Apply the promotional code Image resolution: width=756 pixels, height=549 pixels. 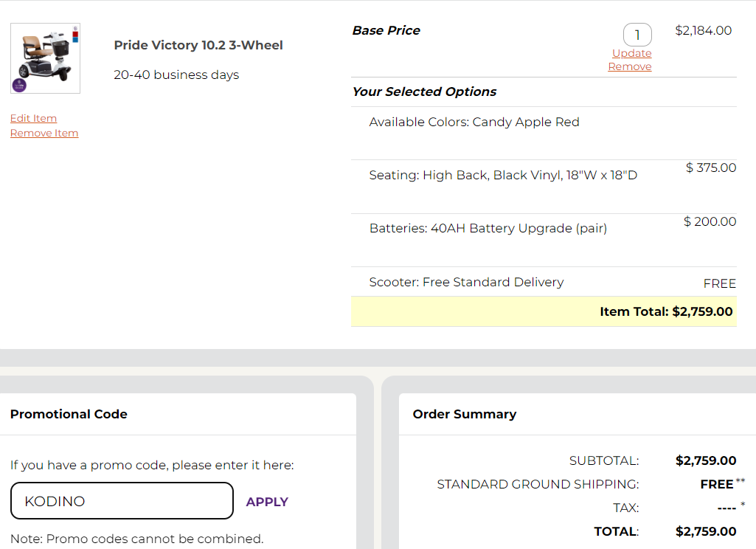pos(267,502)
